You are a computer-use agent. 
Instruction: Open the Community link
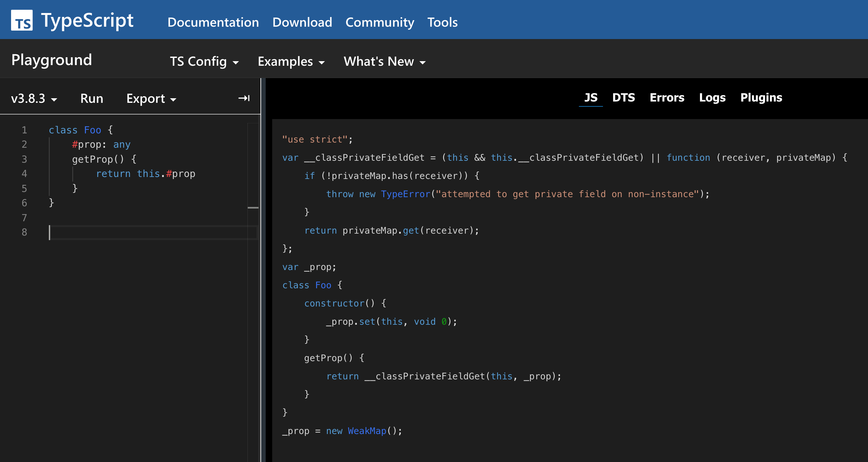380,22
